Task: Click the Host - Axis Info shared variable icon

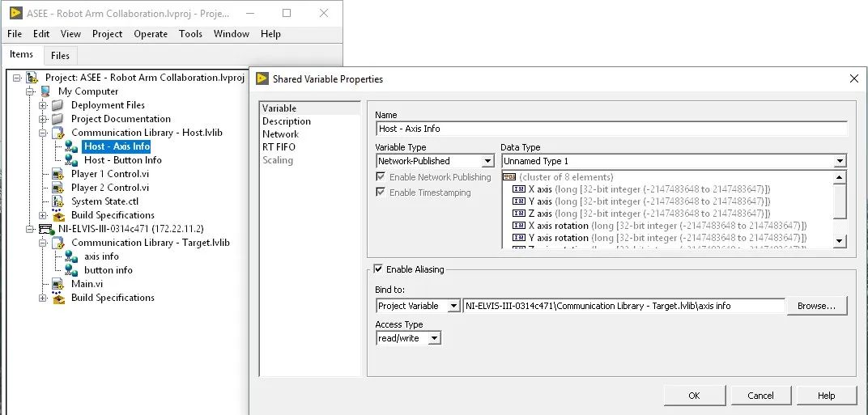Action: click(71, 146)
